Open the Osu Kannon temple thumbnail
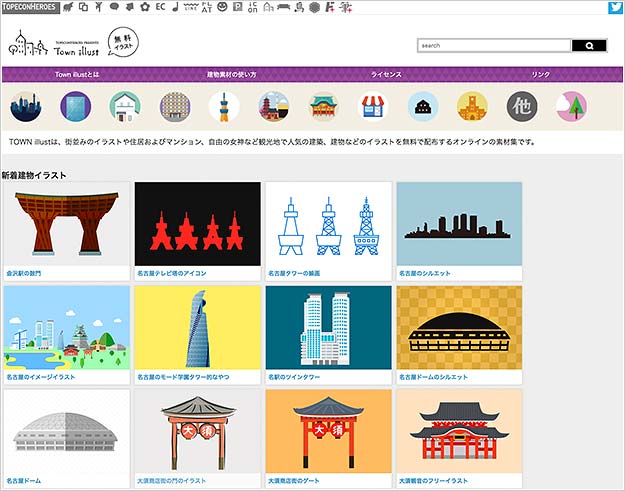Screen dimensions: 625x491 459,431
